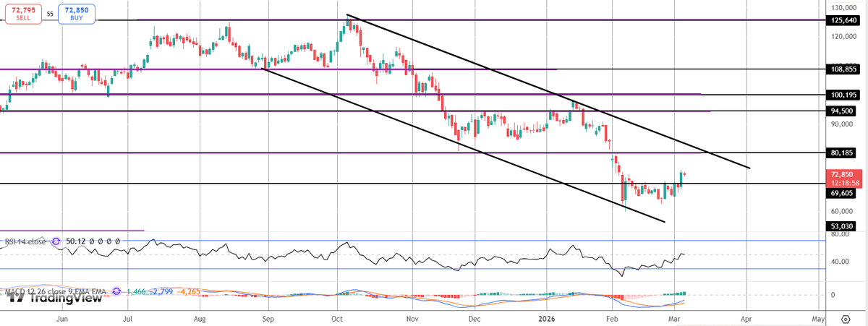Click the 53,030 price label
The image size is (868, 326).
840,227
